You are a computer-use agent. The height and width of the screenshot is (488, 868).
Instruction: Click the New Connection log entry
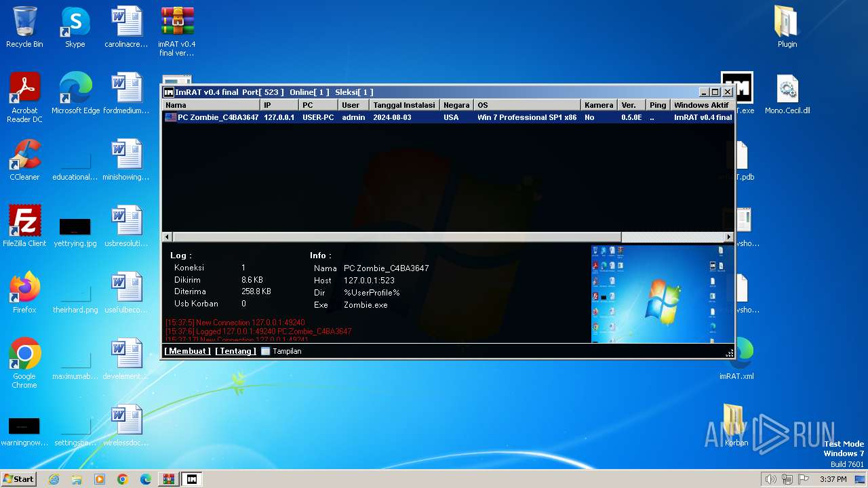(x=235, y=323)
